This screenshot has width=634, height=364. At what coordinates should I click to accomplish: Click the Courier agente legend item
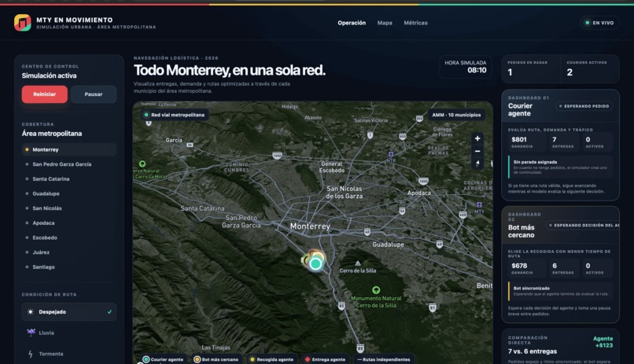coord(164,359)
